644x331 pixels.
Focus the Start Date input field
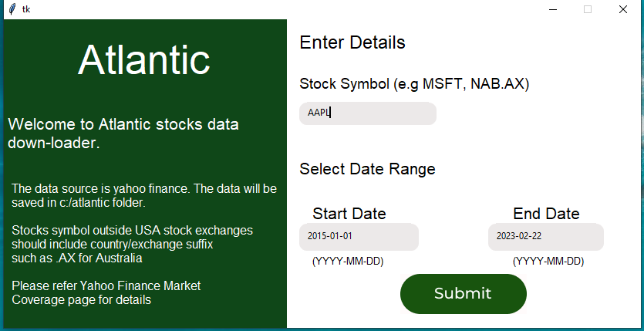359,237
